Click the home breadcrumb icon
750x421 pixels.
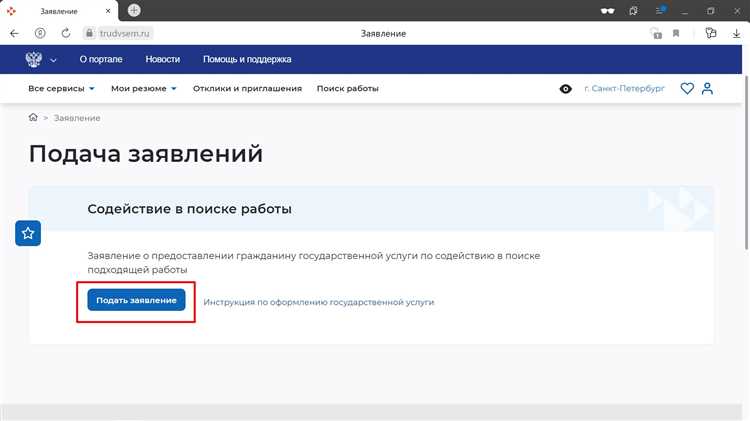(33, 117)
